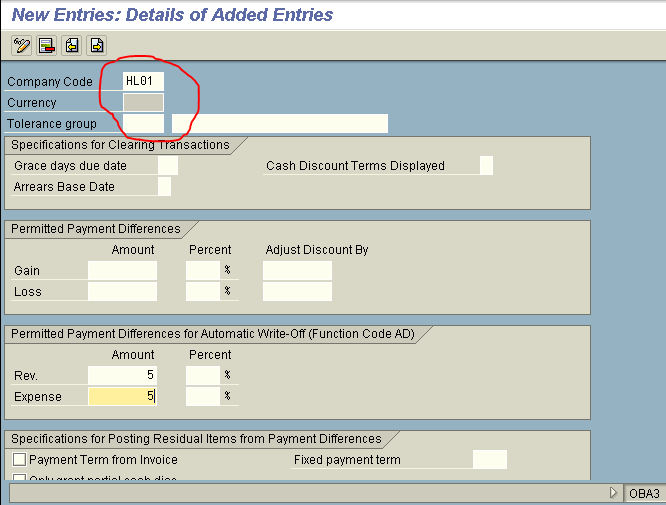
Task: Tick the Payment Term from Invoice checkbox
Action: click(19, 460)
